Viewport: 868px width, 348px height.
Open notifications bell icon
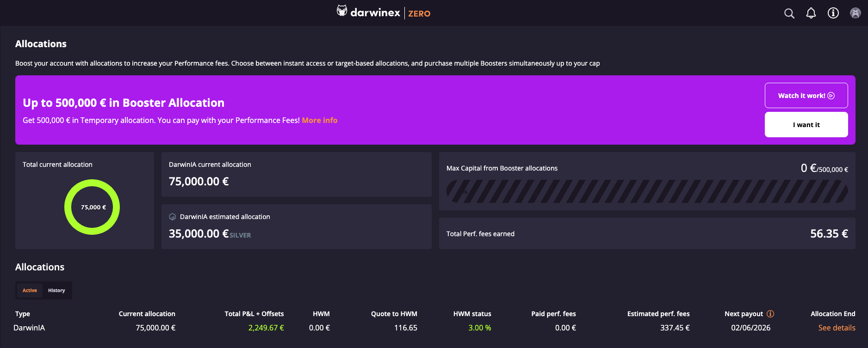[x=811, y=13]
